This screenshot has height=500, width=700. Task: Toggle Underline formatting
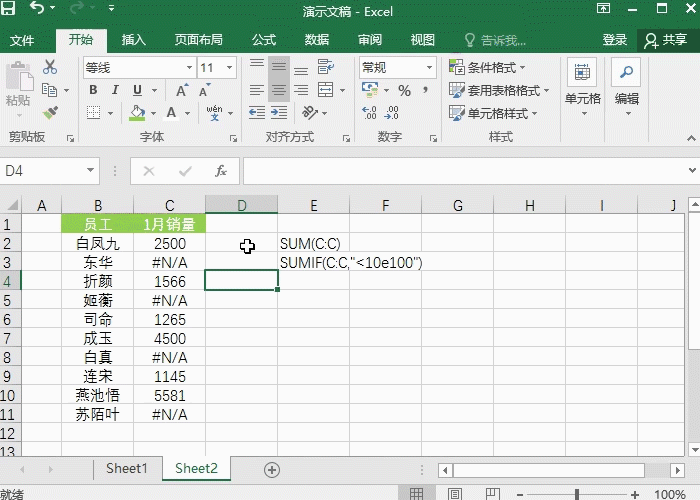(138, 90)
